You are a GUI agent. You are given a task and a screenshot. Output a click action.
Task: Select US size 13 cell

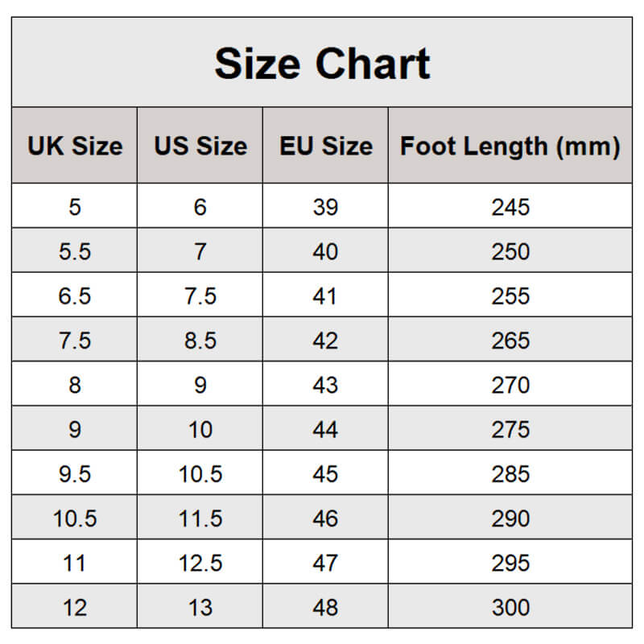200,607
